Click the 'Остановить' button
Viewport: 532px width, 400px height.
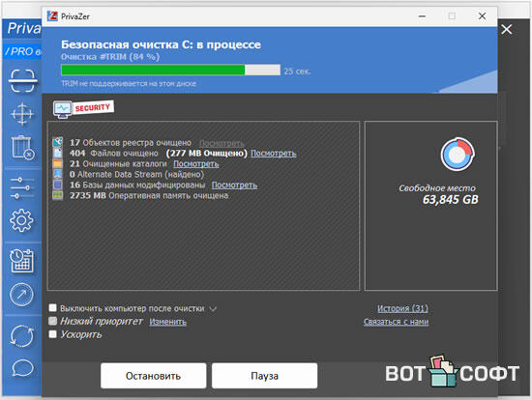click(x=154, y=376)
